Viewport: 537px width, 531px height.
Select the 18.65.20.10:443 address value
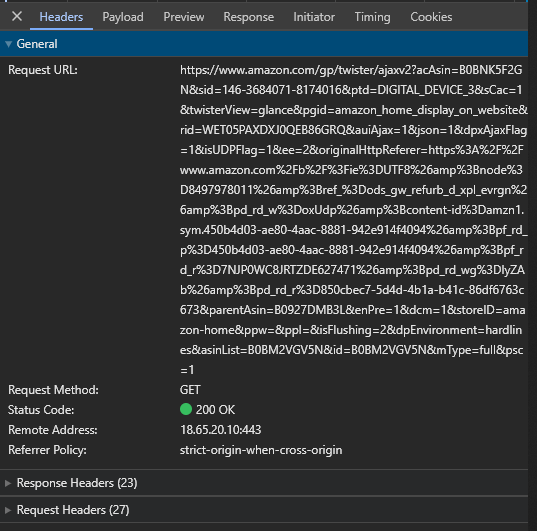(x=221, y=430)
